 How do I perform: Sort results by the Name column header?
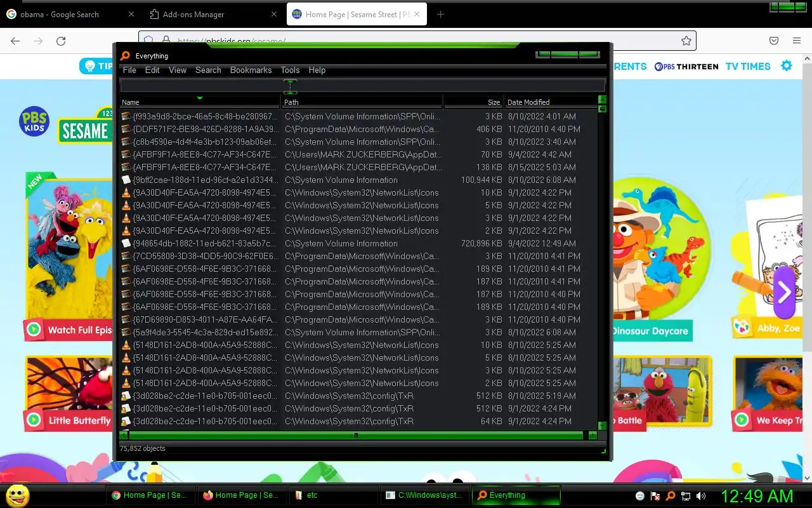pos(200,102)
